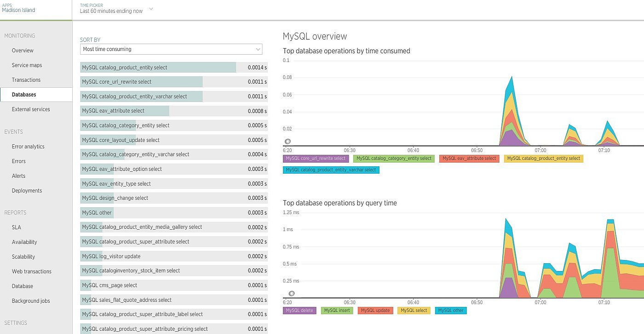This screenshot has width=644, height=334.
Task: Go to the Transactions page
Action: (26, 80)
